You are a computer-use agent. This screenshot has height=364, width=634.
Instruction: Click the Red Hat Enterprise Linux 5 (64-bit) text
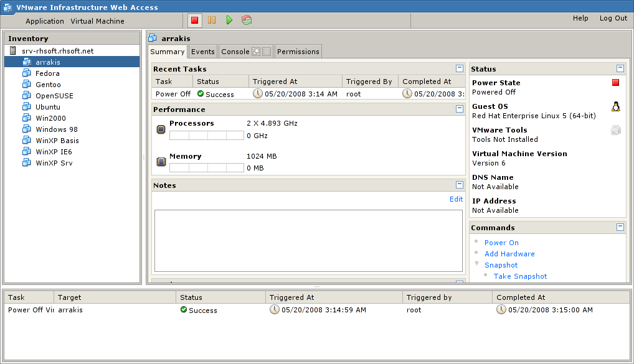(534, 116)
